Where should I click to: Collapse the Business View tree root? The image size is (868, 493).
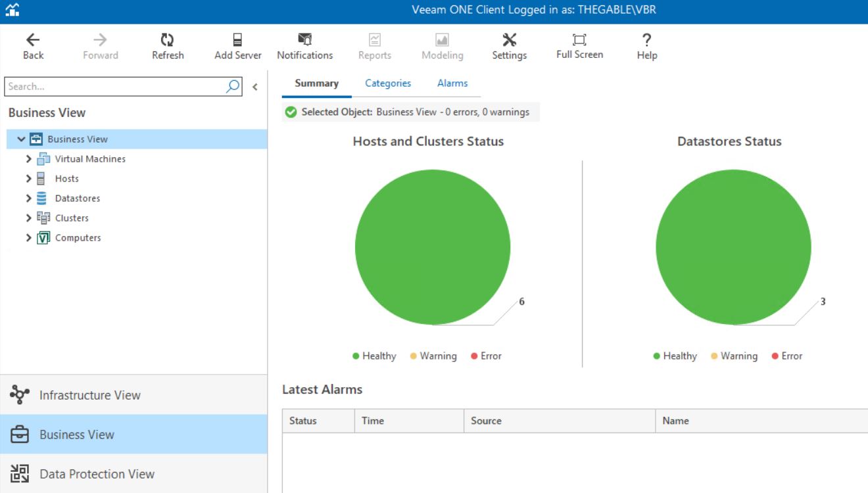[x=22, y=139]
